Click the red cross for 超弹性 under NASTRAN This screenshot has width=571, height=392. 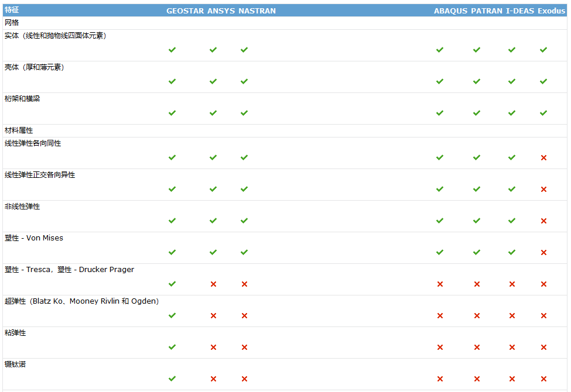(244, 316)
